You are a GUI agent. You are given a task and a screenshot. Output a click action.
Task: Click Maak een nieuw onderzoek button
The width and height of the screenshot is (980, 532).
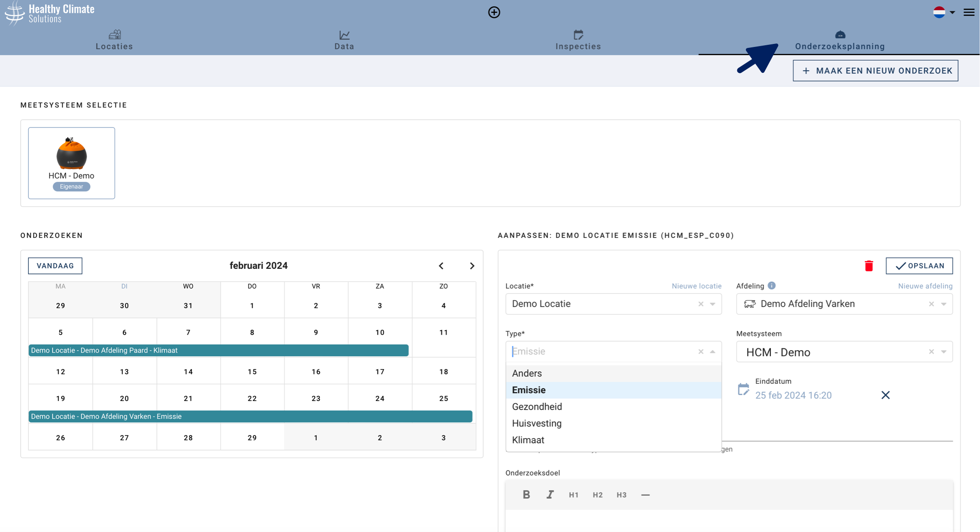[875, 71]
